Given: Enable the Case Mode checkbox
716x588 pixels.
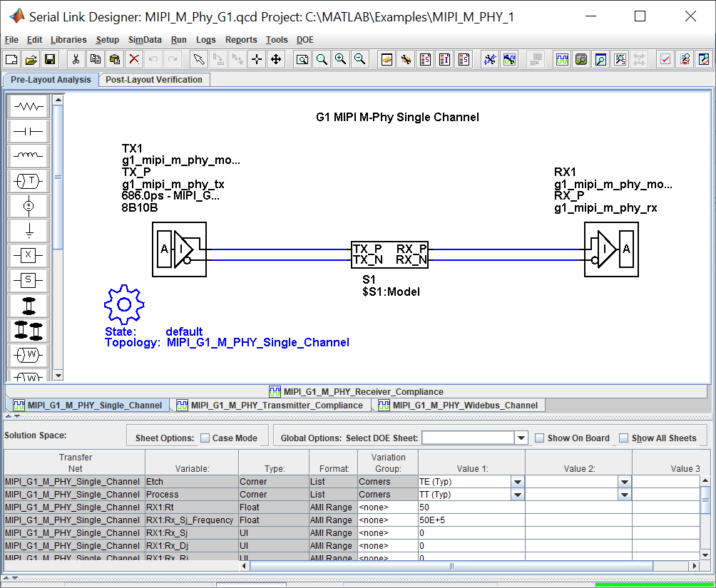Looking at the screenshot, I should [x=205, y=438].
